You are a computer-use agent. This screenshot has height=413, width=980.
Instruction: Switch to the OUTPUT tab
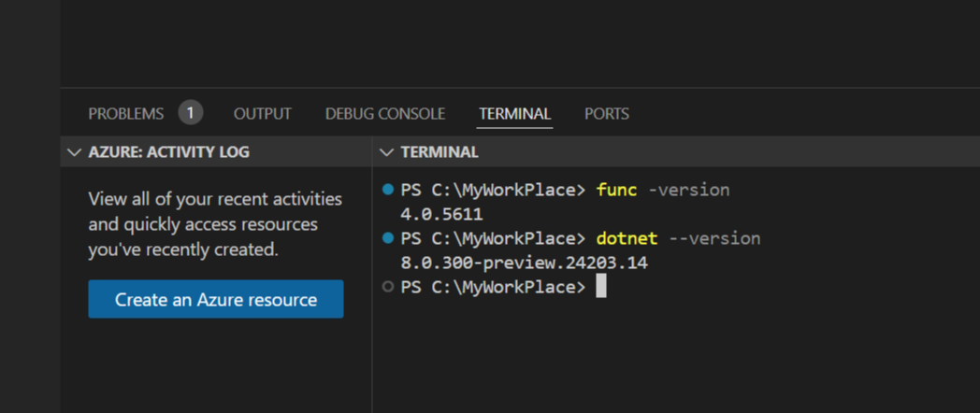pyautogui.click(x=262, y=113)
